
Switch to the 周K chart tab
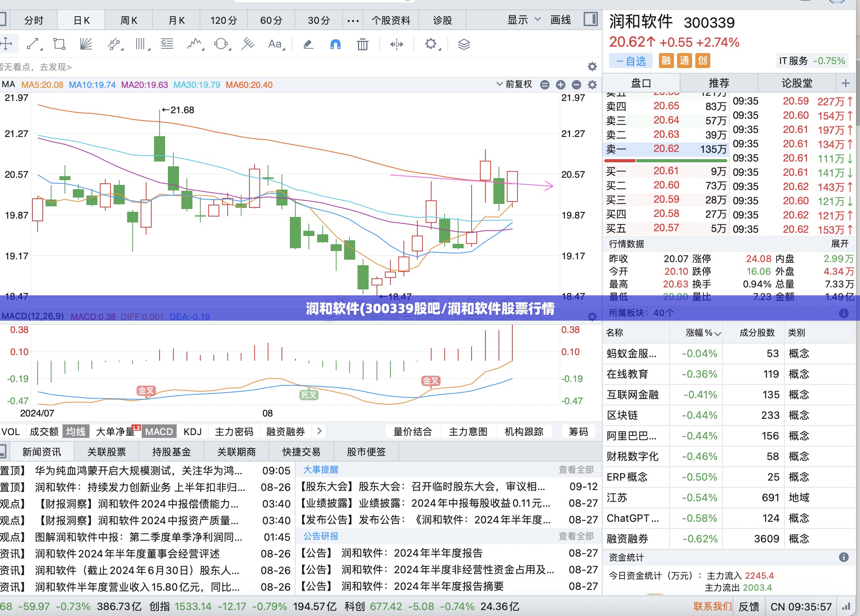coord(129,20)
